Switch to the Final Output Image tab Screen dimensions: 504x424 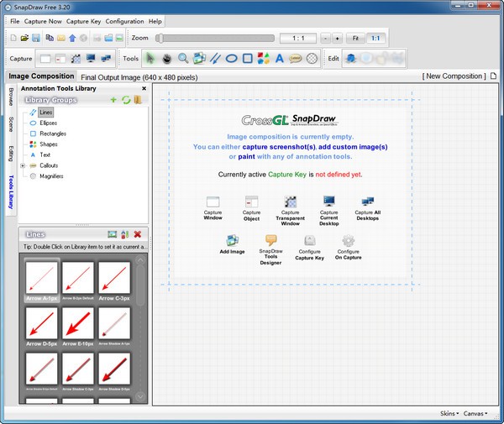(138, 76)
